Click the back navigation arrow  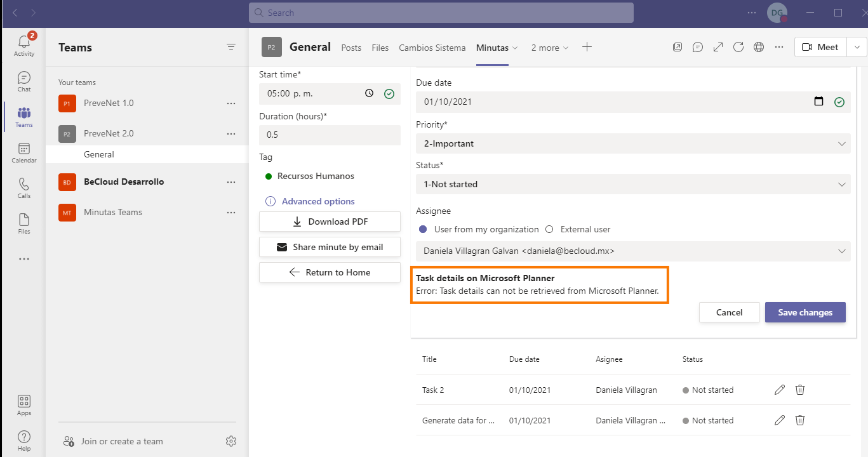click(x=15, y=13)
